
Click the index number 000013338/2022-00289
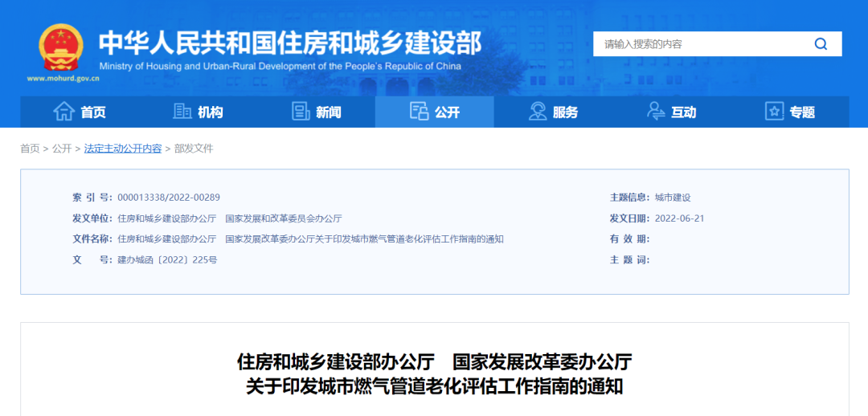click(x=169, y=198)
